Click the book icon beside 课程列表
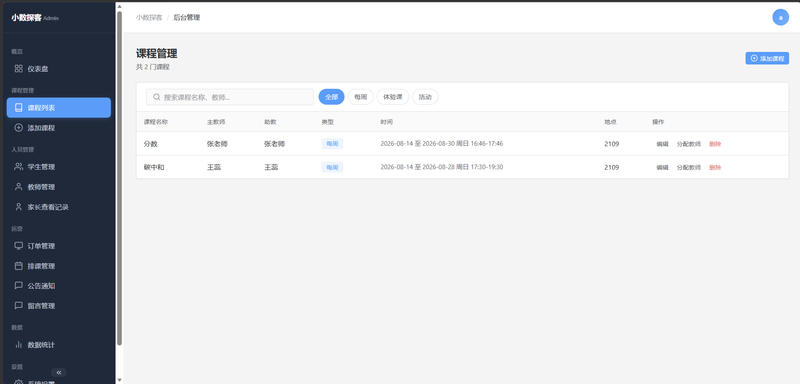800x384 pixels. (x=18, y=108)
